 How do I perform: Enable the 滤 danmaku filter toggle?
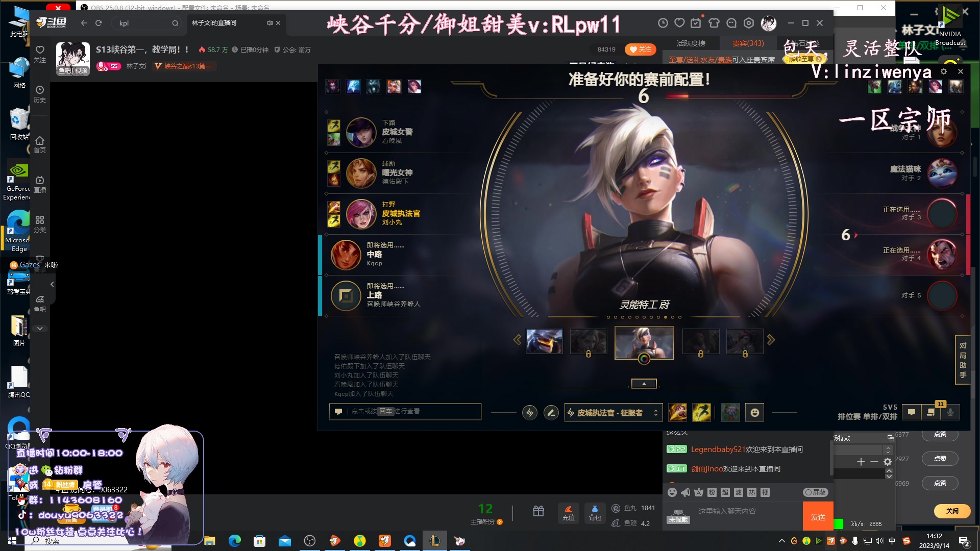pos(738,492)
